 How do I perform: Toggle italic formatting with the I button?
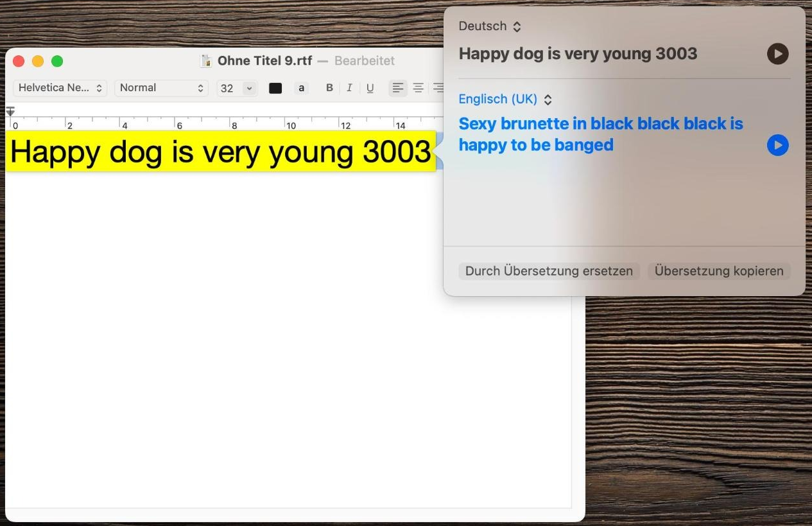[349, 88]
